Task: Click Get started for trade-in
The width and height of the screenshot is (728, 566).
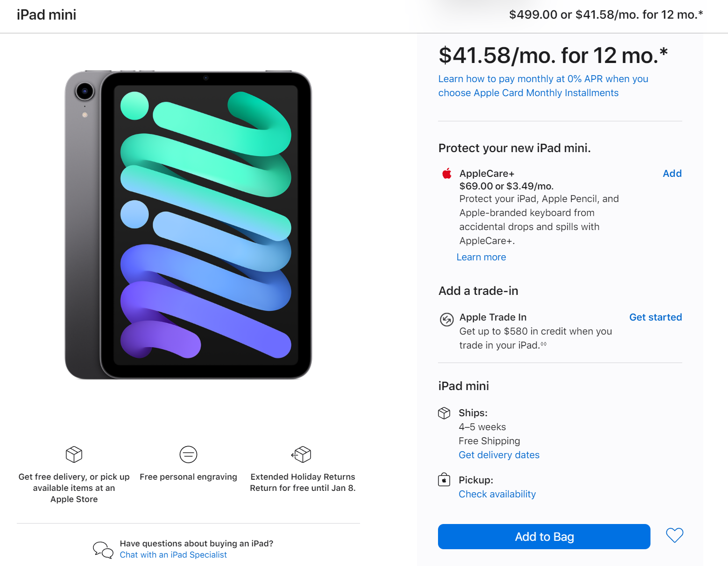Action: tap(655, 317)
